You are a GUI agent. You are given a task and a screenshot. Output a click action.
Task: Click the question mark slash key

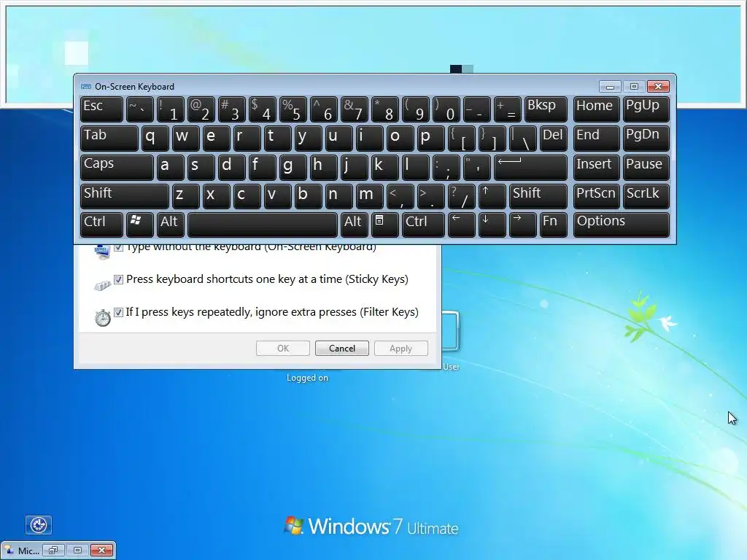coord(462,195)
